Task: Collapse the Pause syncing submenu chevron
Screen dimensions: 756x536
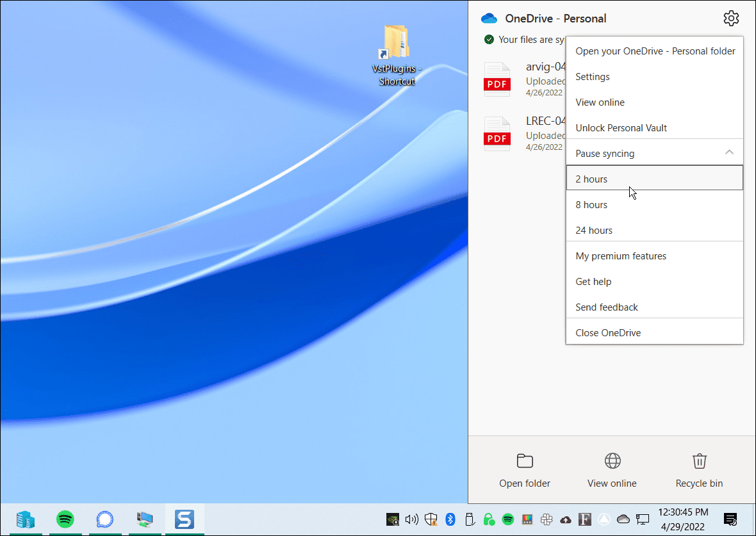Action: 729,153
